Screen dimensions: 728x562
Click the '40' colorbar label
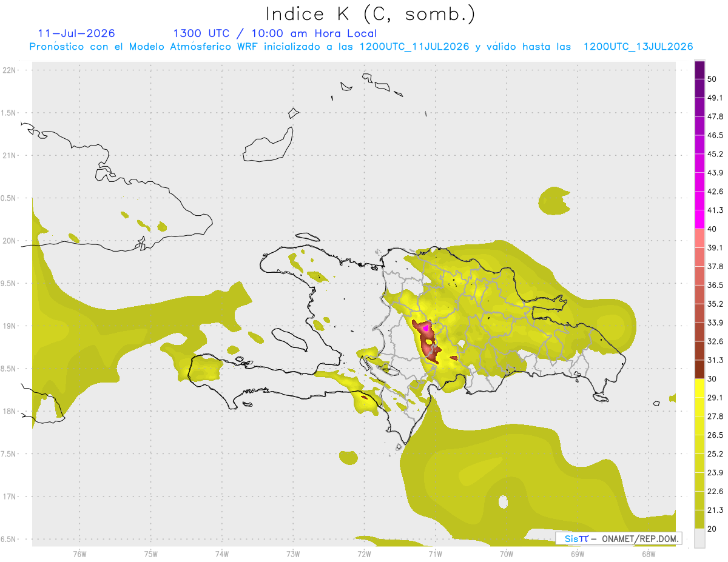(712, 229)
